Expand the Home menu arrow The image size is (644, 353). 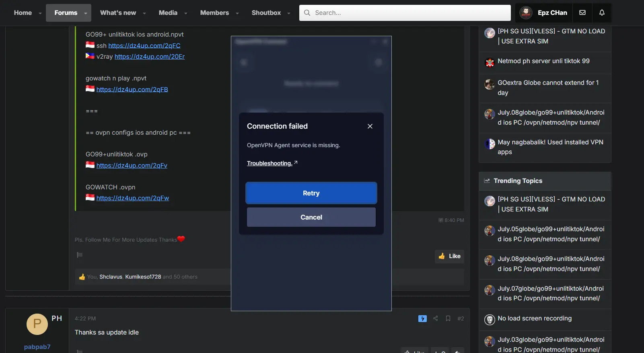40,13
